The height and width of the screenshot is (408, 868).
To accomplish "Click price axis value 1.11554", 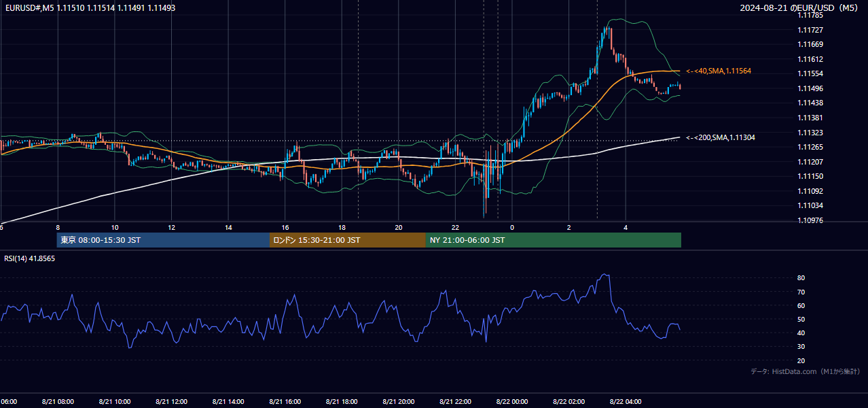I will pos(810,73).
